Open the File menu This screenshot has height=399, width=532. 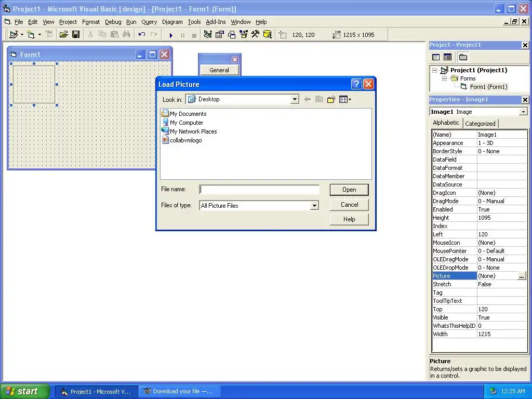pyautogui.click(x=19, y=22)
